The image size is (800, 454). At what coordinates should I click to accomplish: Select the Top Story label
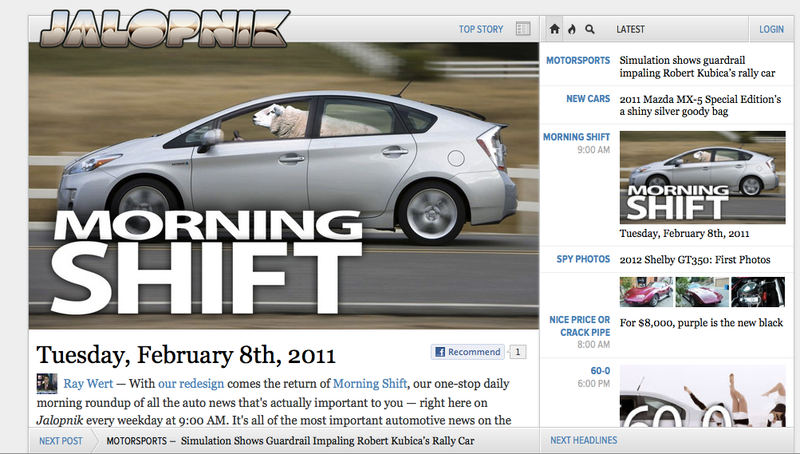click(x=481, y=29)
